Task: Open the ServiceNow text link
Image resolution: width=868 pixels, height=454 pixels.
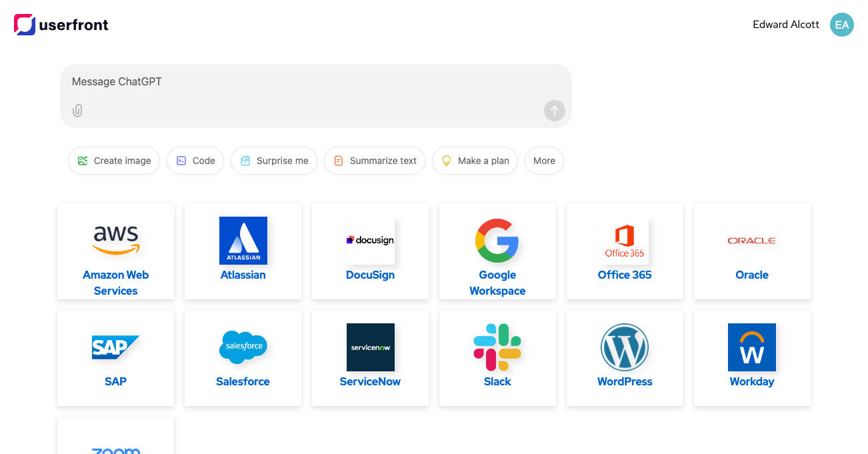Action: (371, 381)
